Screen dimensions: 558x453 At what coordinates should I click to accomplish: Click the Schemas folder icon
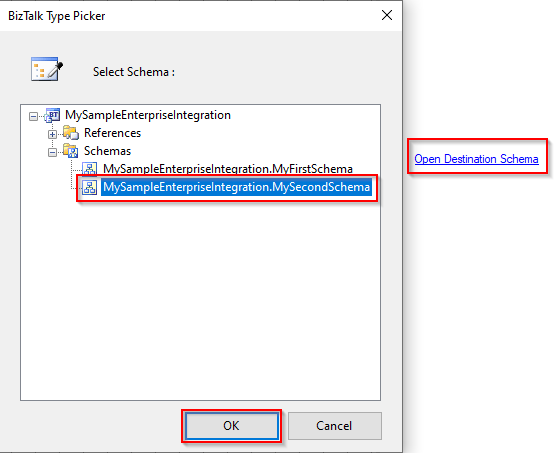coord(71,151)
